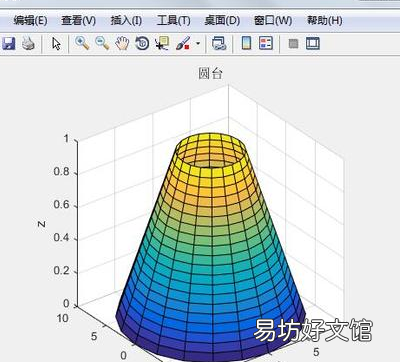Screen dimensions: 400x362
Task: Click the z-axis tick label 0.2
Action: pyautogui.click(x=61, y=270)
